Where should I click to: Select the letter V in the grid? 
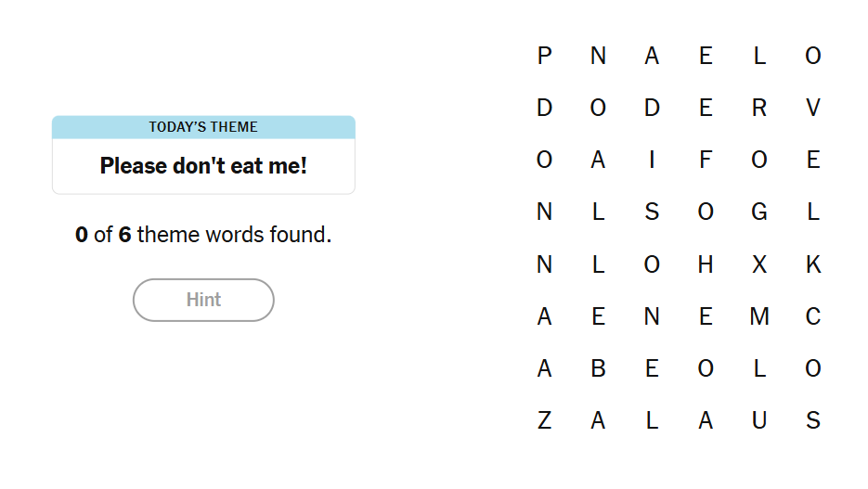pyautogui.click(x=813, y=109)
